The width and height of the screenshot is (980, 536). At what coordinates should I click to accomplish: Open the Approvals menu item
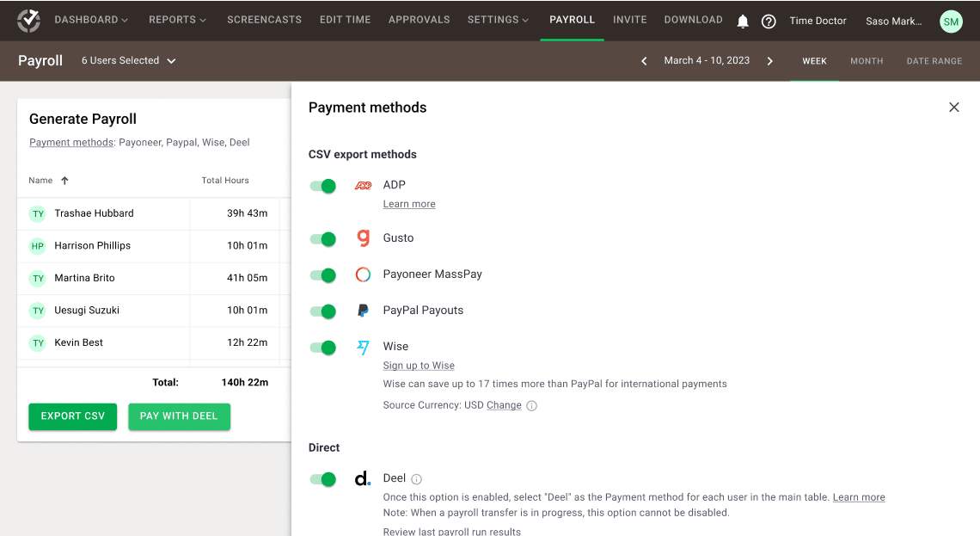[x=419, y=20]
